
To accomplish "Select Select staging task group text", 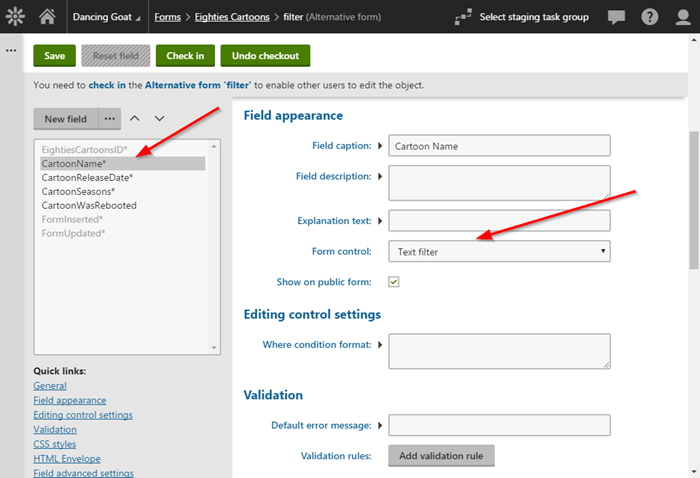I will tap(534, 17).
